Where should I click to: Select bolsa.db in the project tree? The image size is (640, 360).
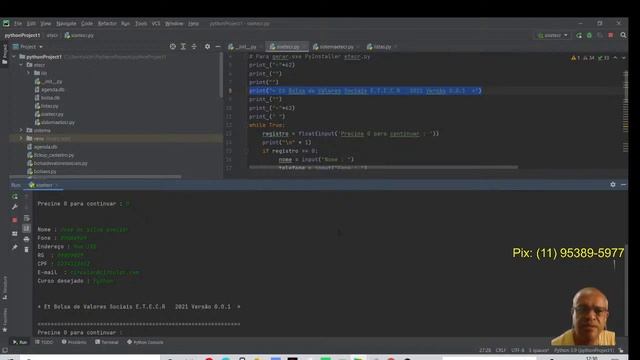click(47, 98)
